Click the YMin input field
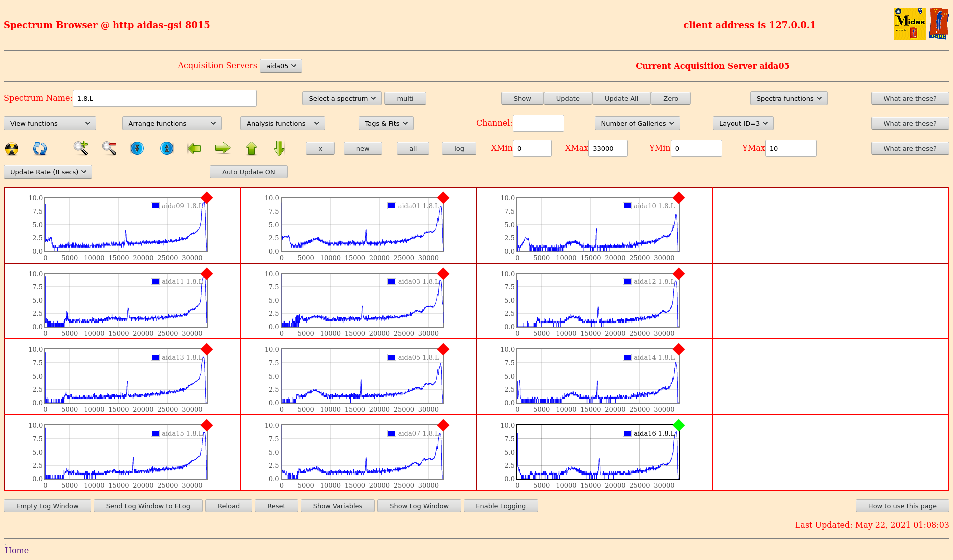Viewport: 953px width, 560px height. 696,148
